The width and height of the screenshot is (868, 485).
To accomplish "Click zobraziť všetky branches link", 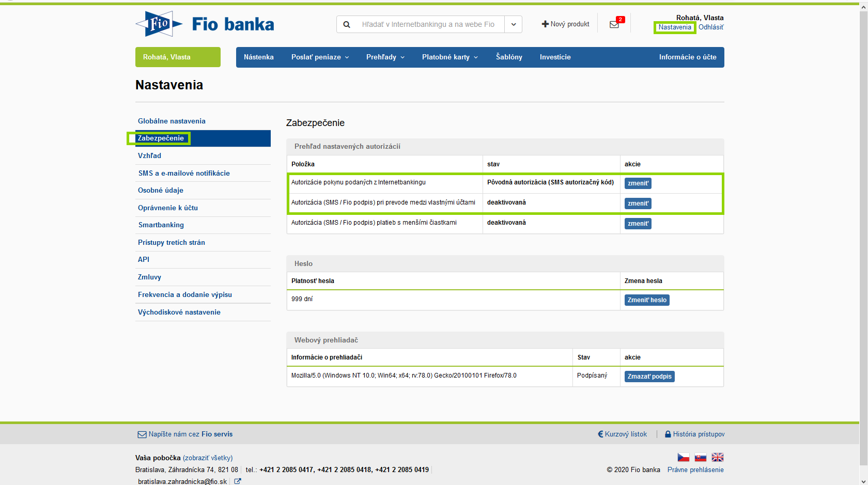I will click(x=208, y=458).
